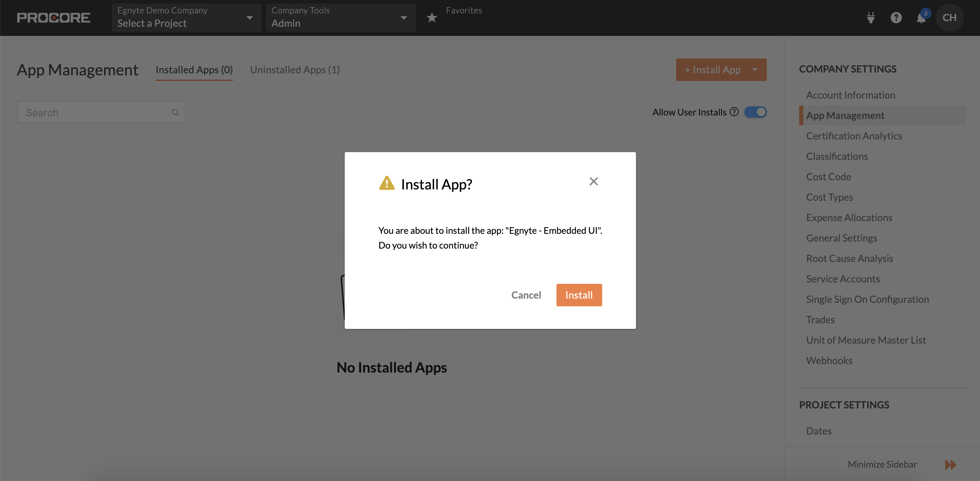Screen dimensions: 980x481
Task: Open Classifications settings
Action: [837, 156]
